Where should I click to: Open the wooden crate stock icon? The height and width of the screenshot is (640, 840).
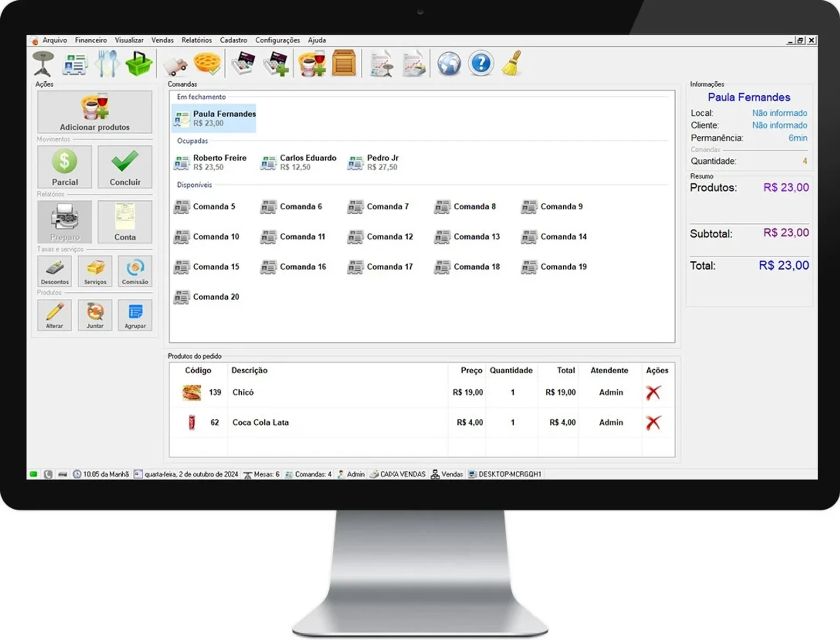click(x=344, y=64)
